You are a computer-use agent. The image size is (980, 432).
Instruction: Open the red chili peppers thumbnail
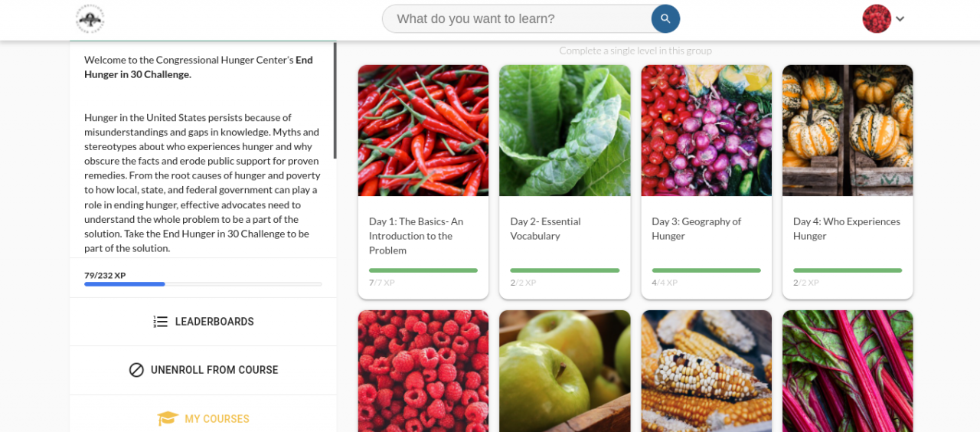point(423,130)
